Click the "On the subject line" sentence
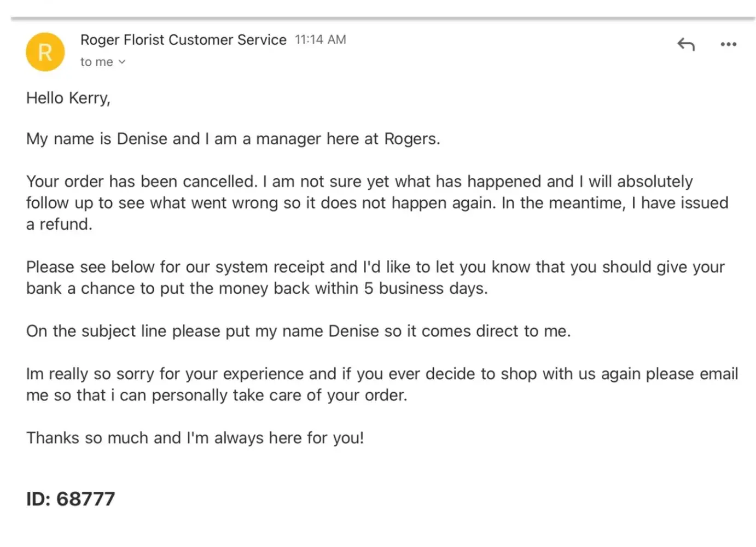The height and width of the screenshot is (547, 756). [x=298, y=331]
